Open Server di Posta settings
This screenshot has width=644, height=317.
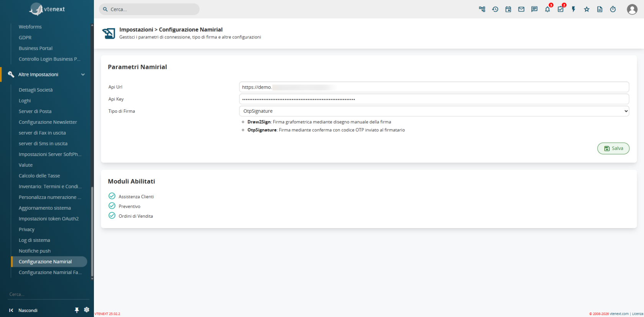[x=35, y=112]
